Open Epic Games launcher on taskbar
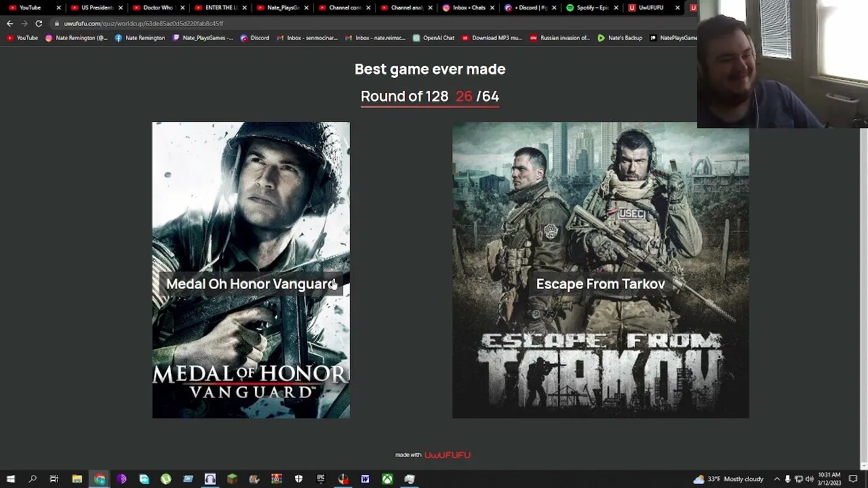The height and width of the screenshot is (488, 868). pyautogui.click(x=321, y=479)
